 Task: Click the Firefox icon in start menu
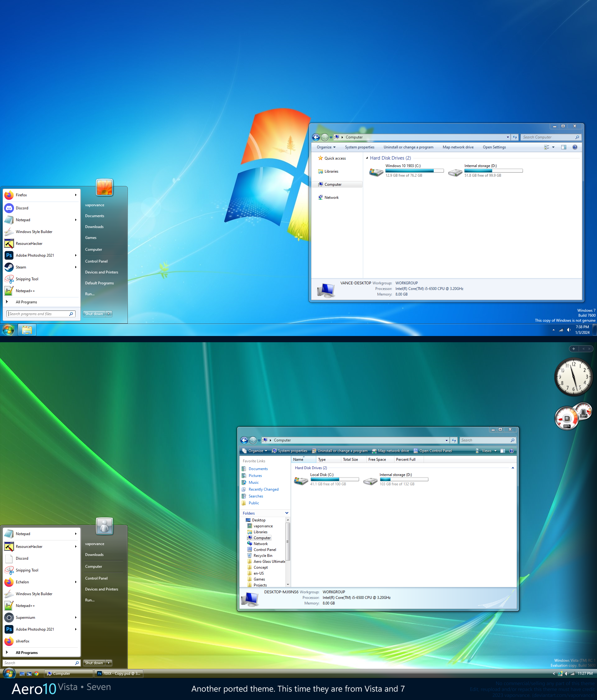9,195
